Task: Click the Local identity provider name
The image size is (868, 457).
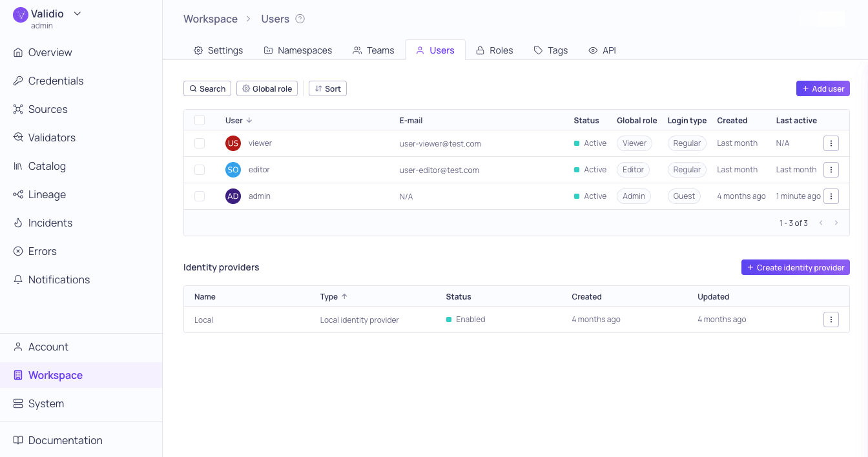Action: [203, 320]
